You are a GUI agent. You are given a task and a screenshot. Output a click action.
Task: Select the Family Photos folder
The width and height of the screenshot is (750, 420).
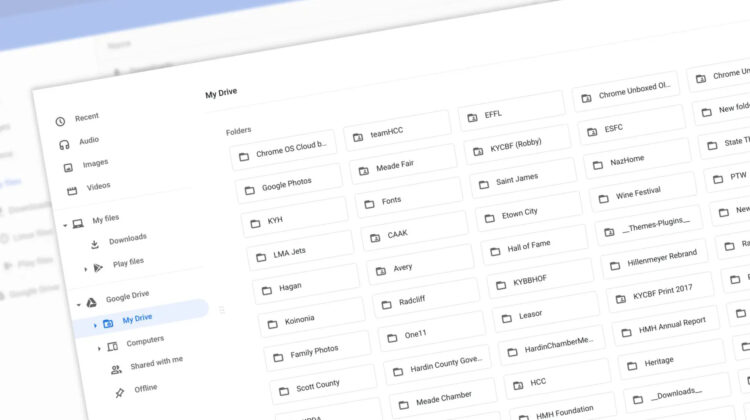coord(314,354)
